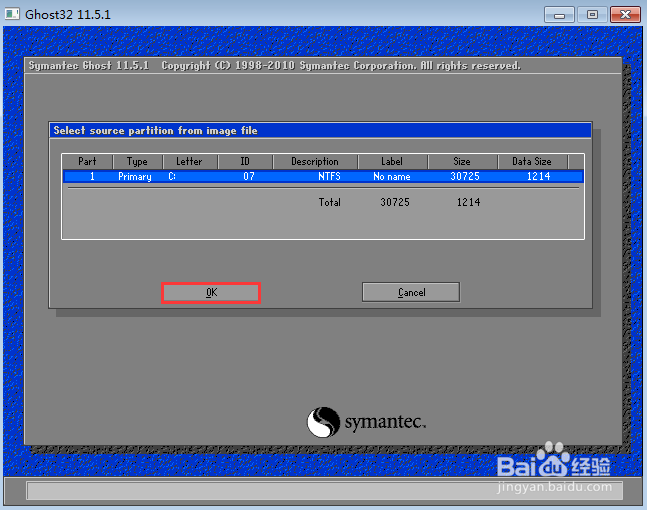Click the Type column header
The image size is (647, 510).
point(137,161)
